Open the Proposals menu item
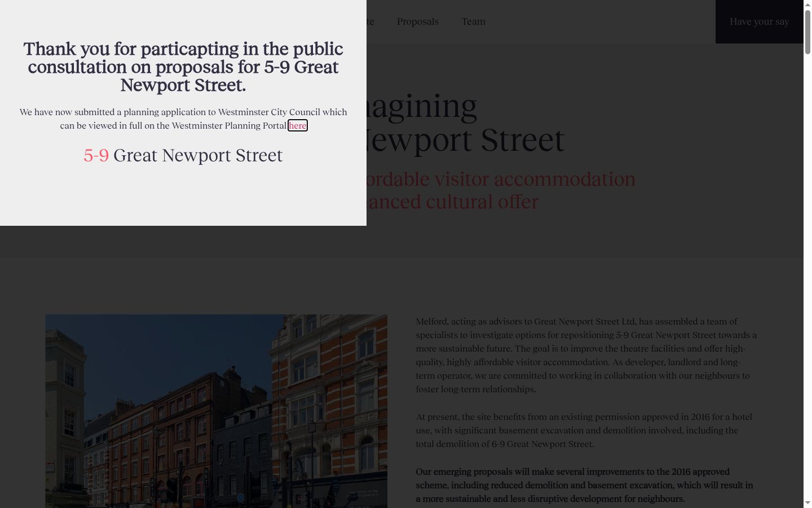 [418, 21]
